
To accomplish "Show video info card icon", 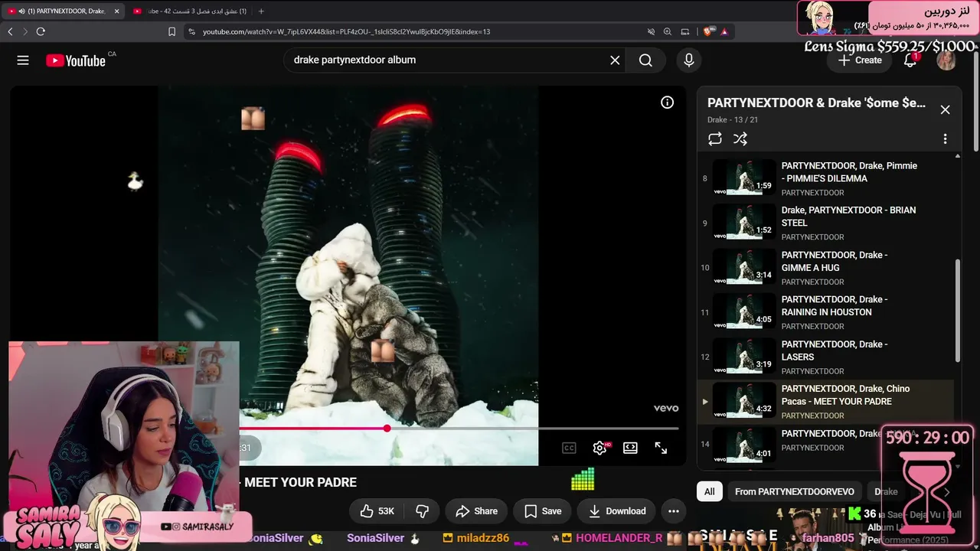I will [668, 103].
